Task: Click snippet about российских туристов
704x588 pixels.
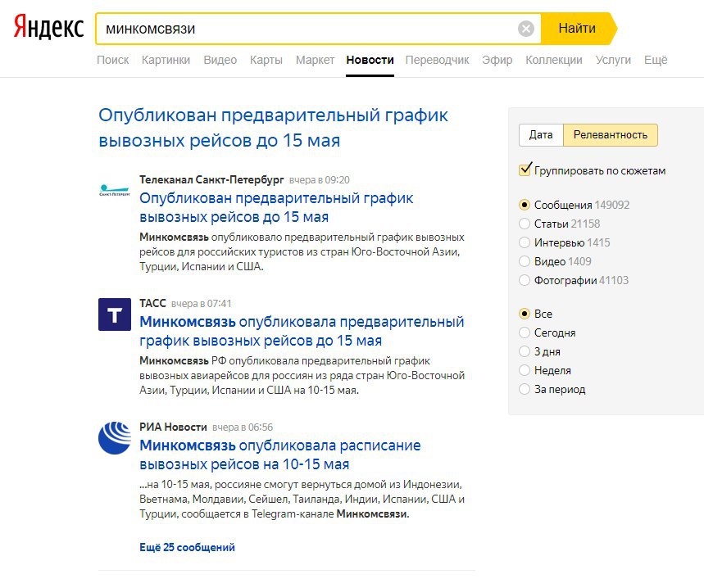Action: [x=302, y=251]
